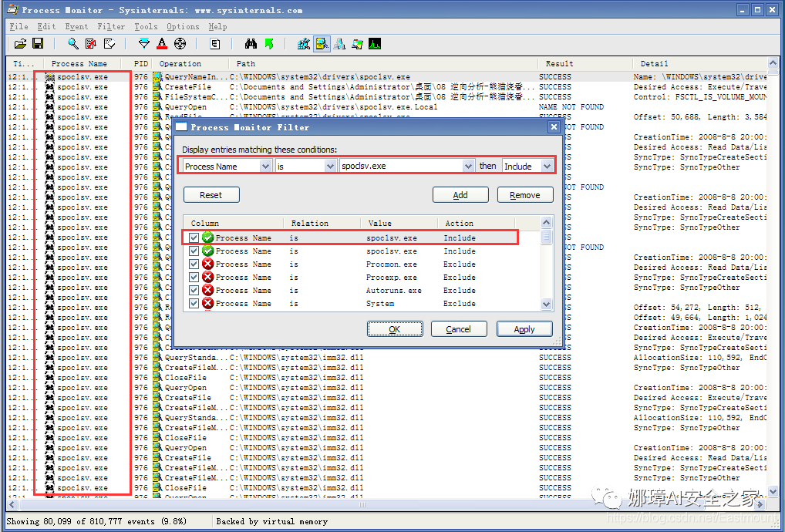Open the 'is' relation dropdown

coord(330,167)
